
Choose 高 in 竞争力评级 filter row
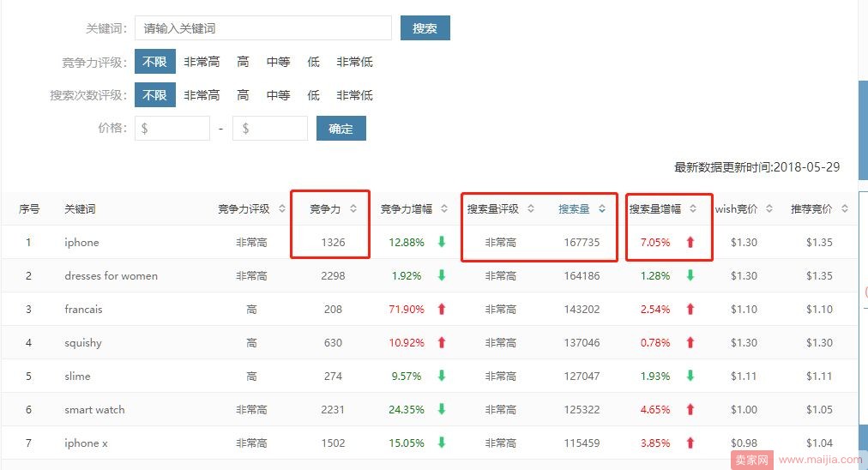pos(243,62)
